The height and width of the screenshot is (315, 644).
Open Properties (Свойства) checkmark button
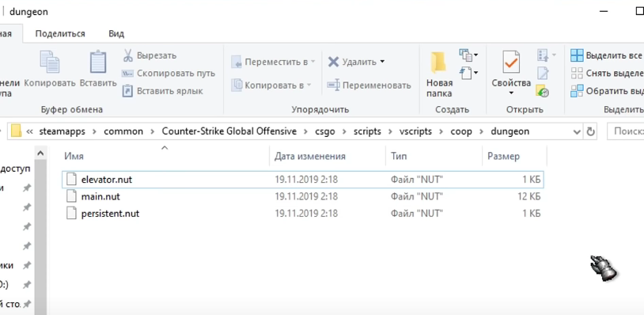click(x=511, y=63)
